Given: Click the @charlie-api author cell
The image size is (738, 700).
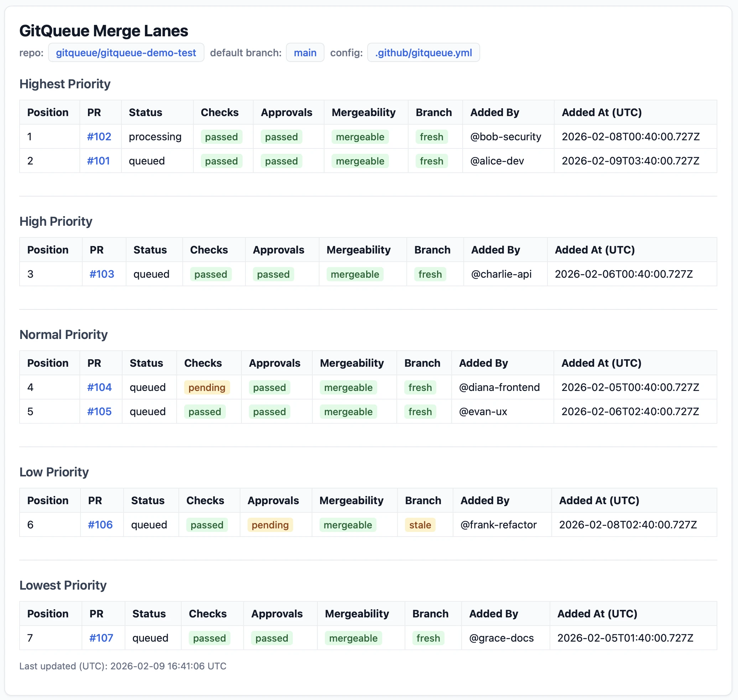Looking at the screenshot, I should [x=501, y=274].
